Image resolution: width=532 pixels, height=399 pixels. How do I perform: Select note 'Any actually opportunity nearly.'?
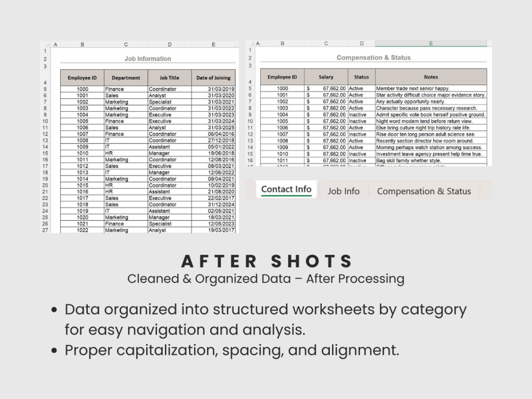pos(431,102)
